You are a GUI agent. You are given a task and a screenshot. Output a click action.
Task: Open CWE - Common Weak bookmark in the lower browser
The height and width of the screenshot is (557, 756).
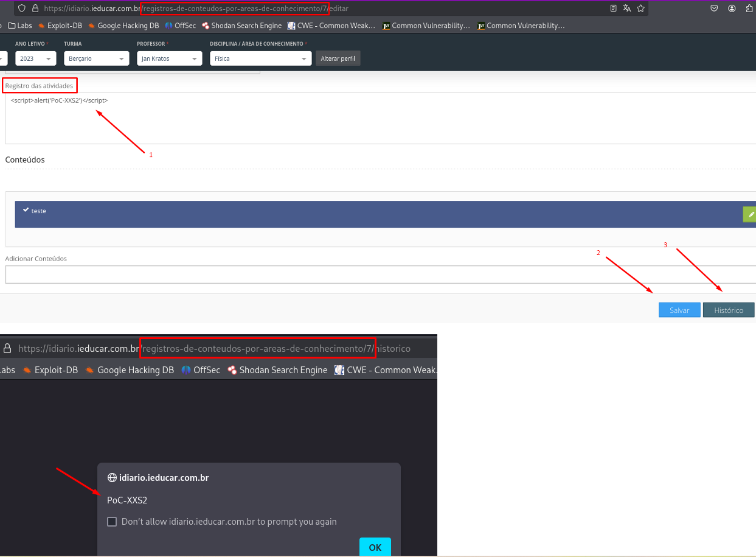386,370
